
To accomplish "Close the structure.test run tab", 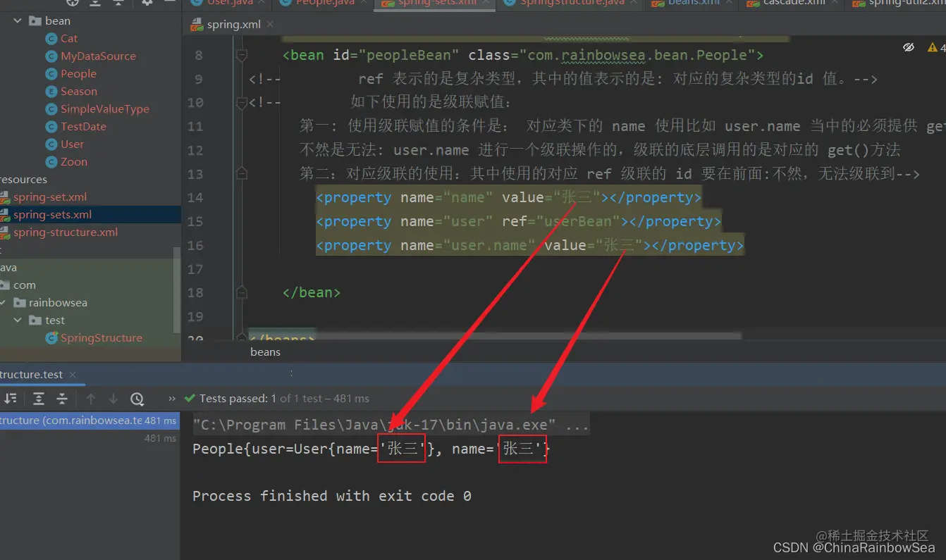I will (x=72, y=375).
